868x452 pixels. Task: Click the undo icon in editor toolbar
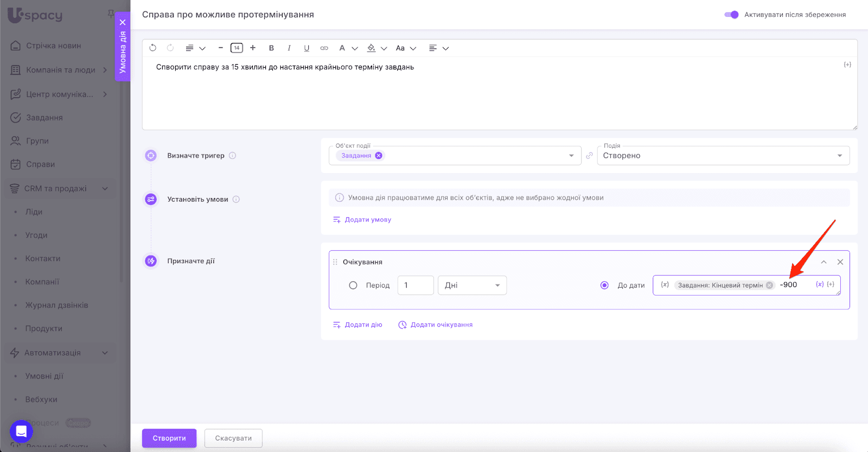click(x=153, y=48)
